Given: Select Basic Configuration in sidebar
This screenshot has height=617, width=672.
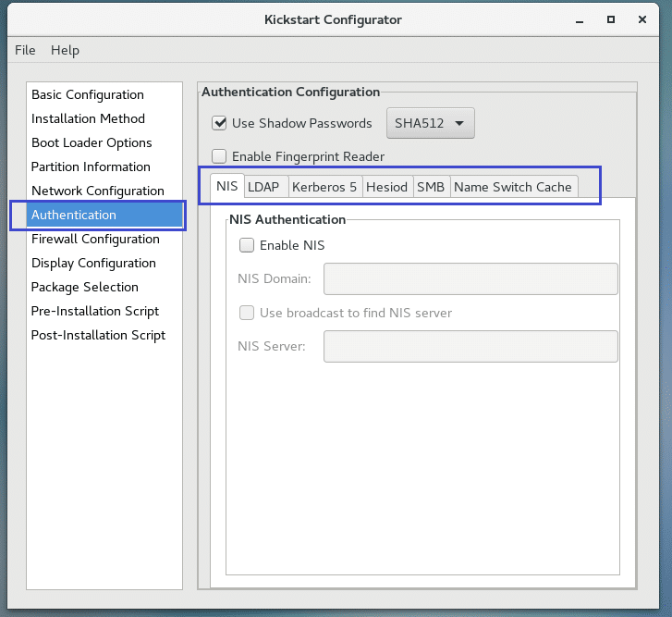Looking at the screenshot, I should click(x=88, y=94).
